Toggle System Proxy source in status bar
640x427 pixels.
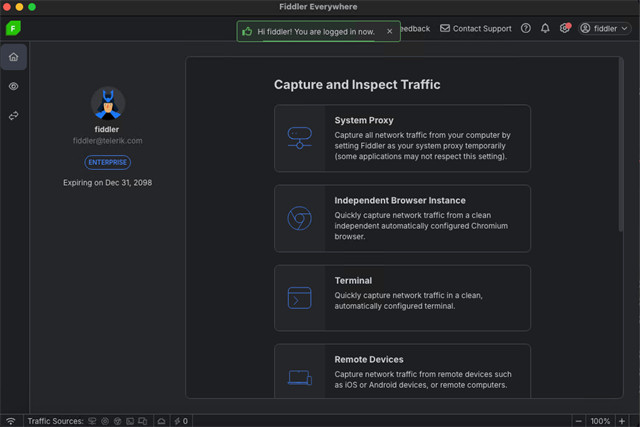[x=92, y=421]
